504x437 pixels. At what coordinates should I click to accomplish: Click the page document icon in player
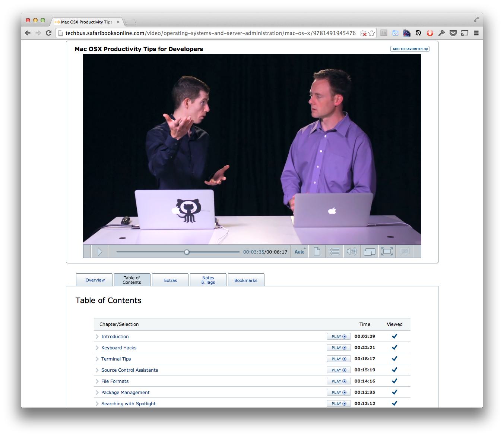pos(317,252)
